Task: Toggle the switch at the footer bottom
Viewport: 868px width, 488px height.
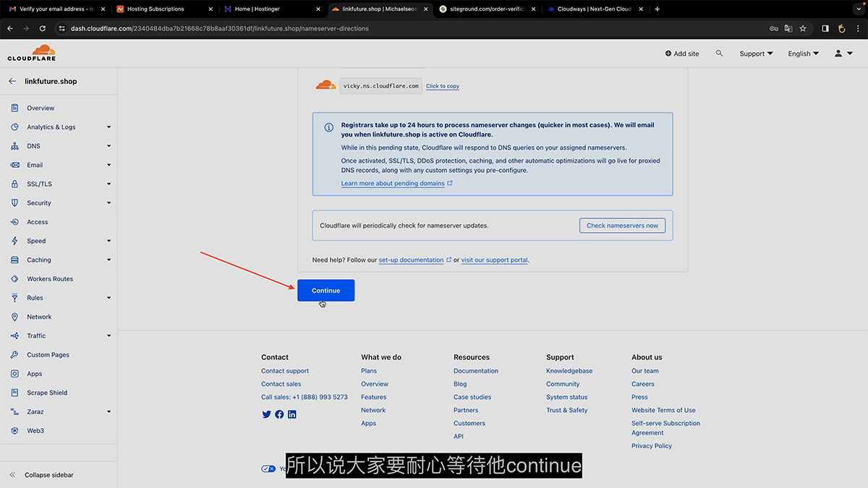Action: click(268, 468)
